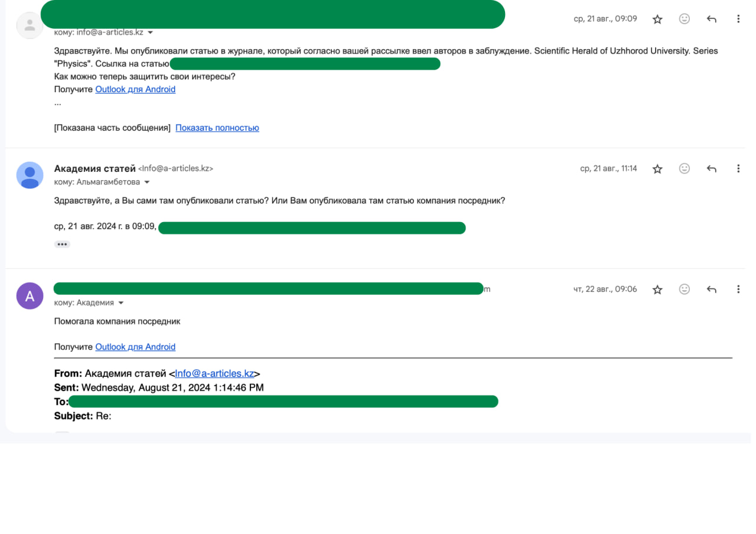The image size is (756, 534).
Task: Click Показать полностью to show full message
Action: (217, 128)
